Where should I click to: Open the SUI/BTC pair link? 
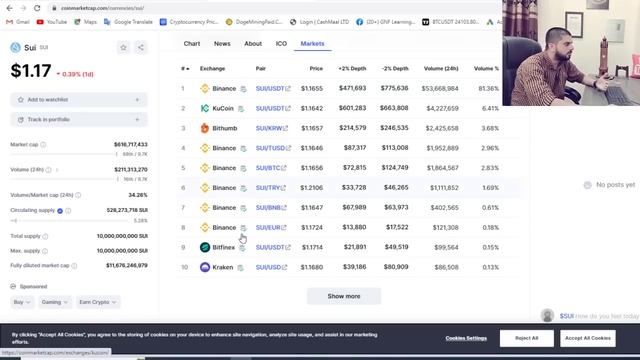(271, 168)
